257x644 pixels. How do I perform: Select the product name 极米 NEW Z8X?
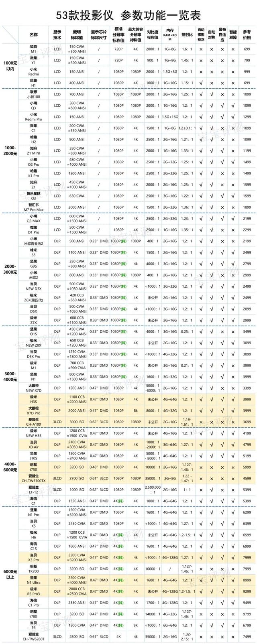(34, 343)
